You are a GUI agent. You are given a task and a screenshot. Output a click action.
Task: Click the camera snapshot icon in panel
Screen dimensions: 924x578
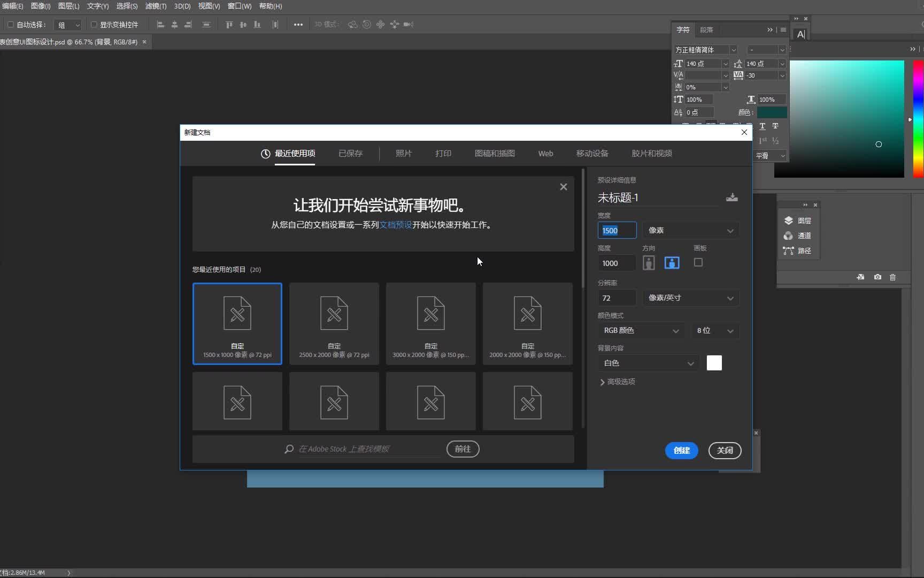click(x=877, y=277)
